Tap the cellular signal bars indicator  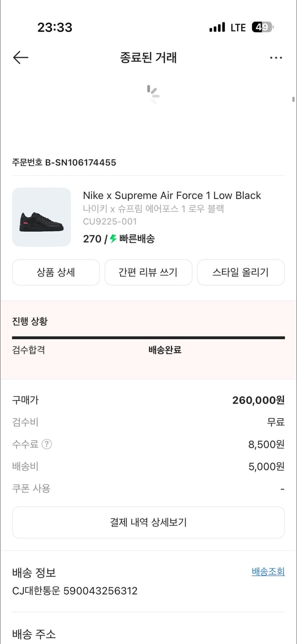coord(218,27)
